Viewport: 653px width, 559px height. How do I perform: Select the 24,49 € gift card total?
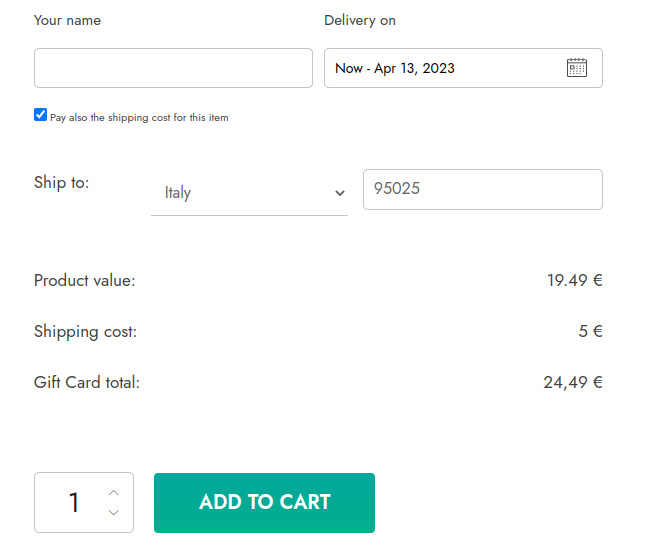click(x=573, y=382)
